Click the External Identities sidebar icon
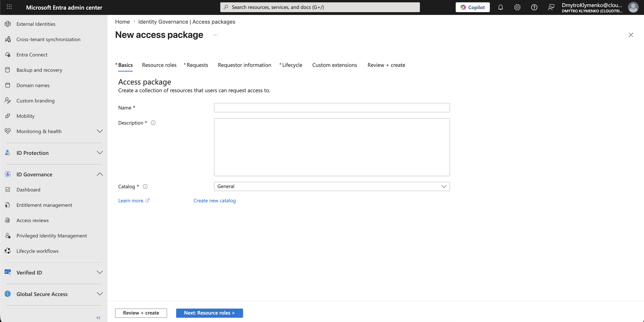 8,24
